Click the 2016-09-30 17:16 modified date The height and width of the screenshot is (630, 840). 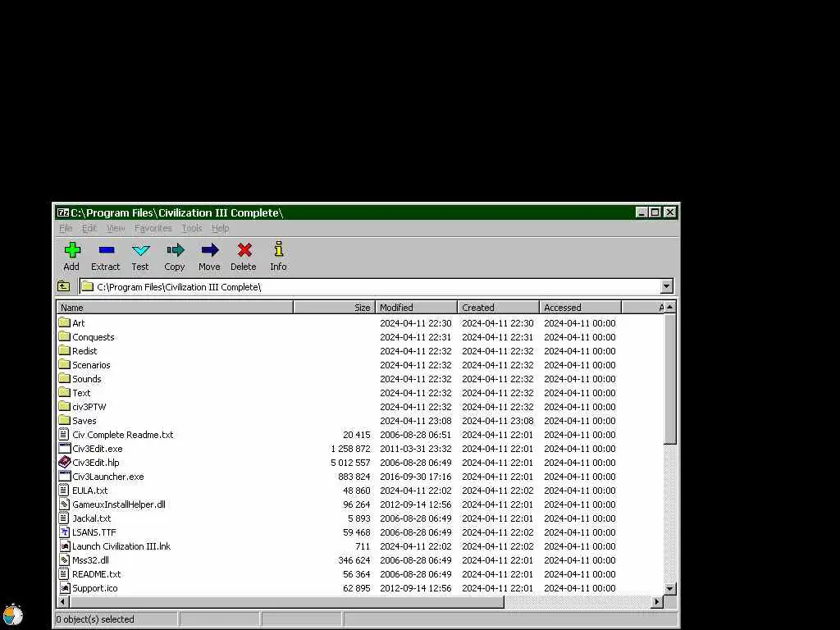point(416,477)
